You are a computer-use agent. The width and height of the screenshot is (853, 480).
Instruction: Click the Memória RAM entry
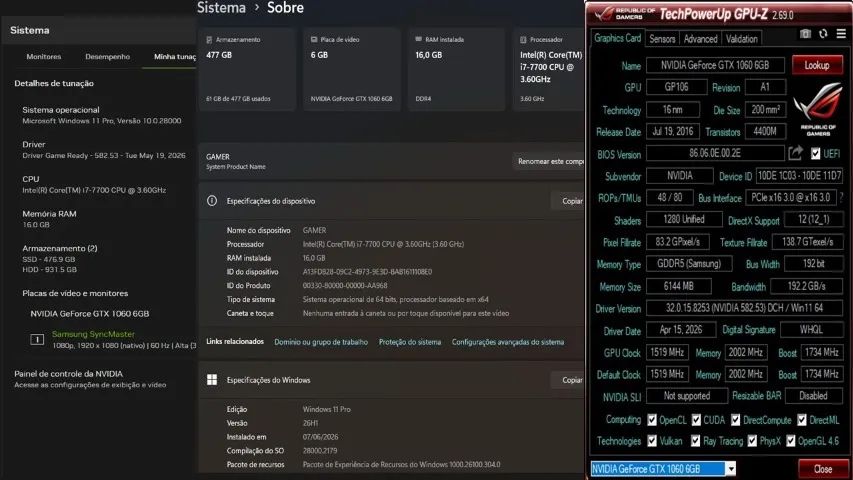pyautogui.click(x=49, y=219)
